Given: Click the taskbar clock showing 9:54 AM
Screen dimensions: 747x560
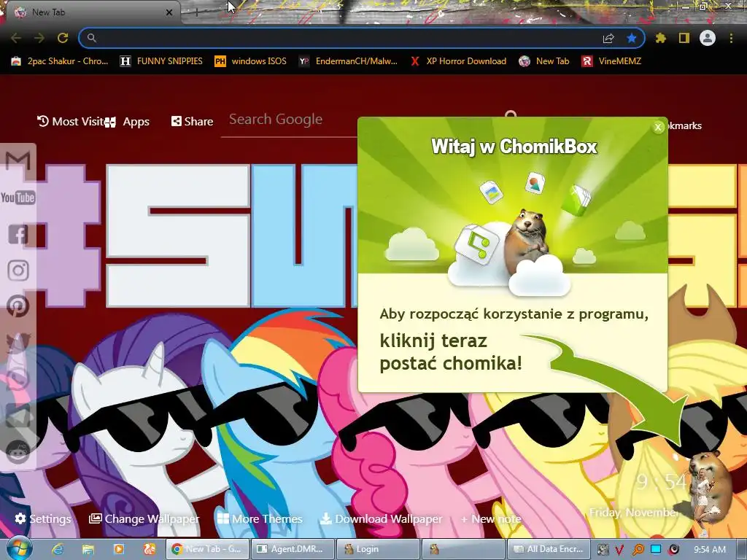Looking at the screenshot, I should pyautogui.click(x=710, y=550).
